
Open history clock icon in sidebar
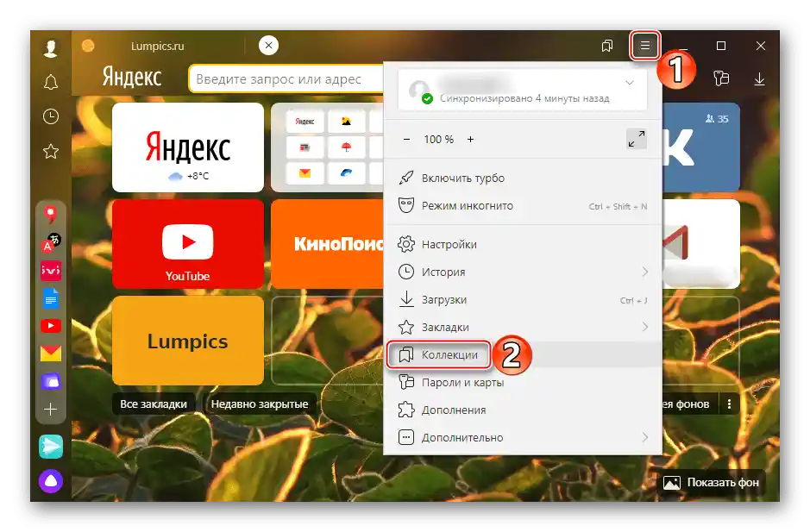coord(51,116)
